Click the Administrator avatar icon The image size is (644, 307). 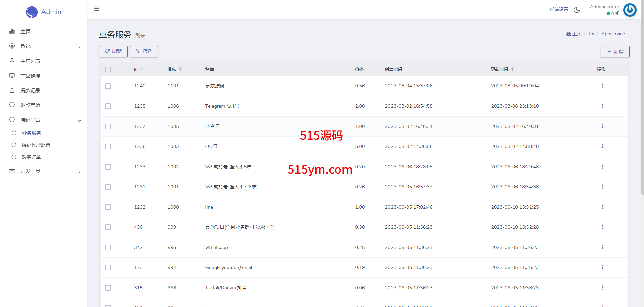(x=630, y=10)
